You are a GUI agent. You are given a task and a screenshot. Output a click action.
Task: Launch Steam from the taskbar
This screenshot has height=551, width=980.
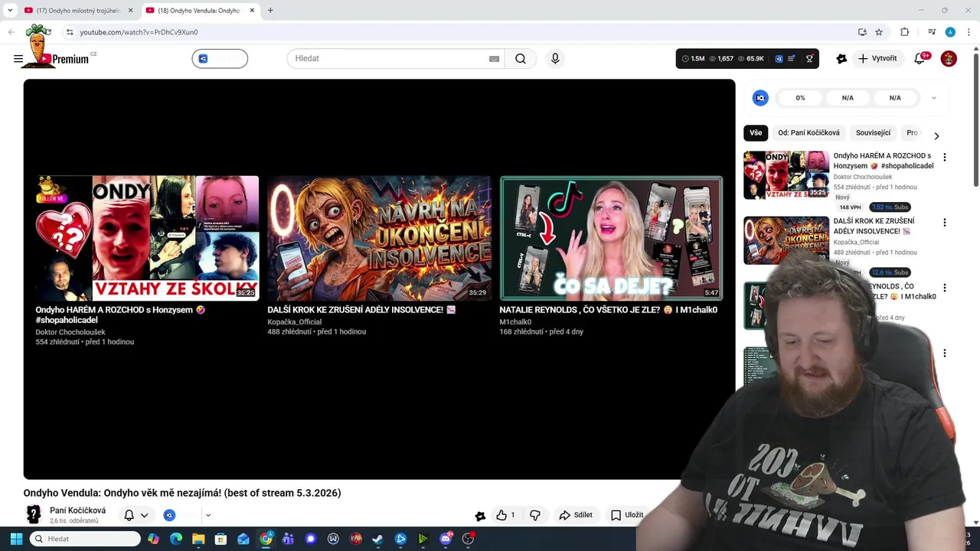tap(377, 539)
